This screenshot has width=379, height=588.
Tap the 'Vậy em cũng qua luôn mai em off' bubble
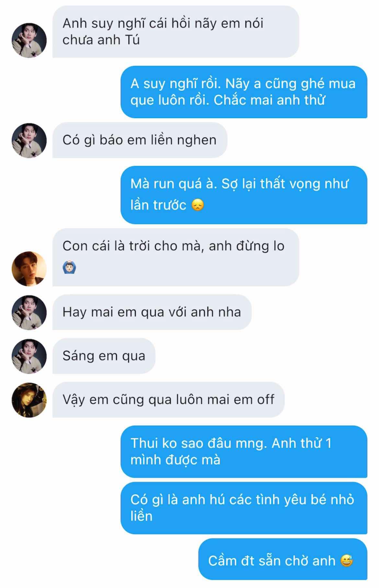click(168, 400)
